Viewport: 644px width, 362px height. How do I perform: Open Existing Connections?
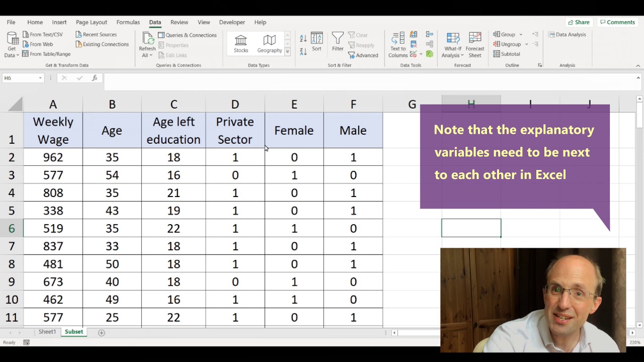(102, 44)
